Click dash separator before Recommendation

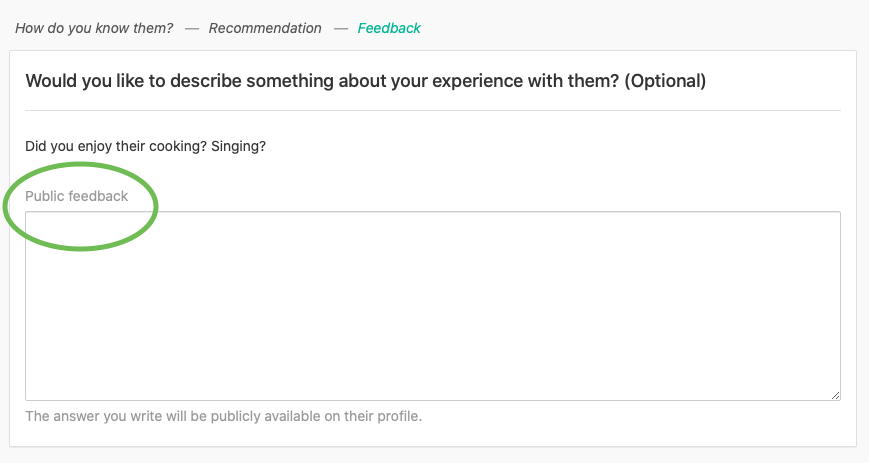pos(191,28)
